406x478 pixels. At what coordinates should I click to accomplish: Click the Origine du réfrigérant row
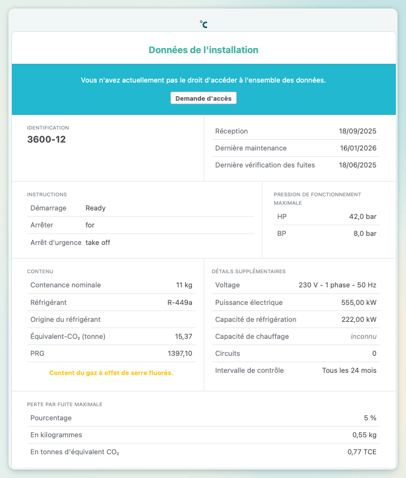click(x=111, y=319)
